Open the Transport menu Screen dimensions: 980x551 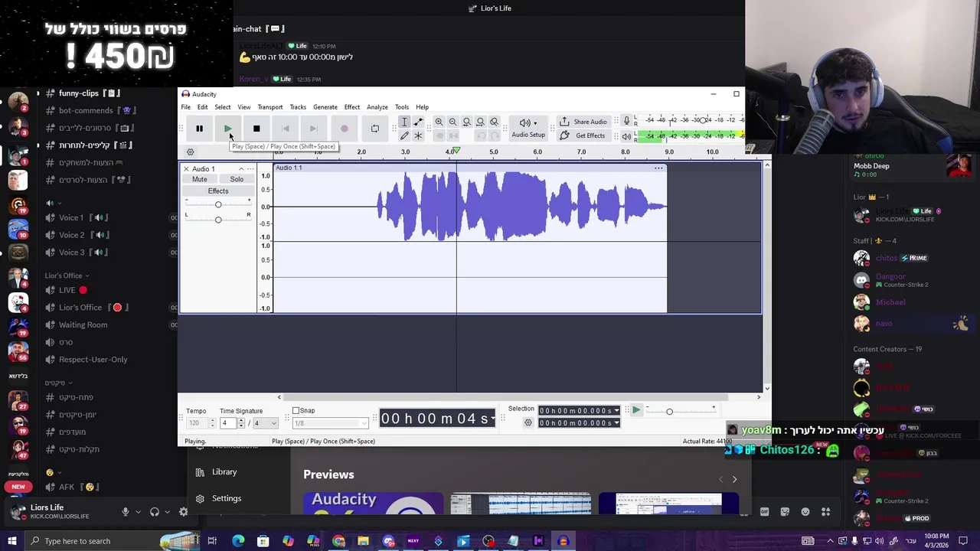click(269, 107)
